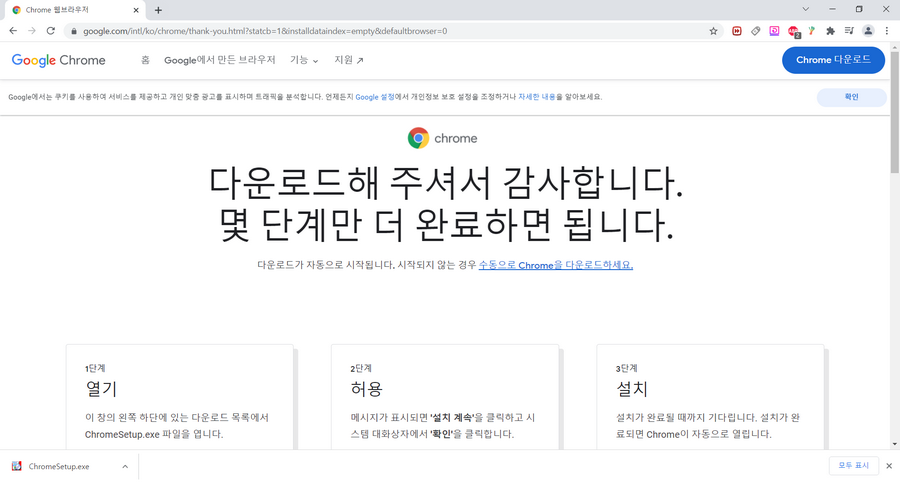Click the Google Chrome logo
This screenshot has height=483, width=900.
(x=59, y=60)
